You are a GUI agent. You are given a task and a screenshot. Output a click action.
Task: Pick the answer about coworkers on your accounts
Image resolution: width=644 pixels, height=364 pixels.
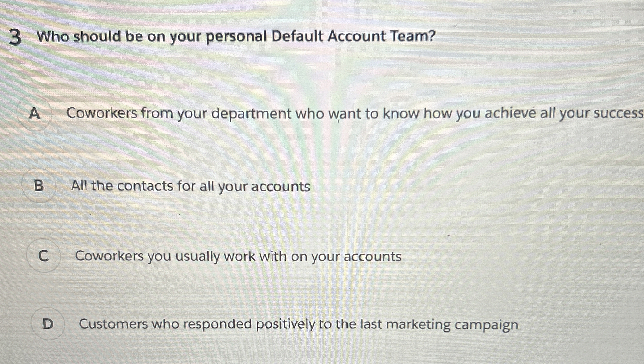pyautogui.click(x=238, y=256)
